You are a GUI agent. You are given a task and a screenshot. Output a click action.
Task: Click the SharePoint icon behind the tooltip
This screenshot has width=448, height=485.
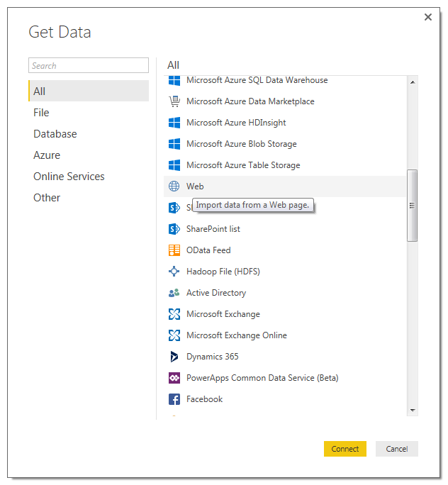point(174,208)
